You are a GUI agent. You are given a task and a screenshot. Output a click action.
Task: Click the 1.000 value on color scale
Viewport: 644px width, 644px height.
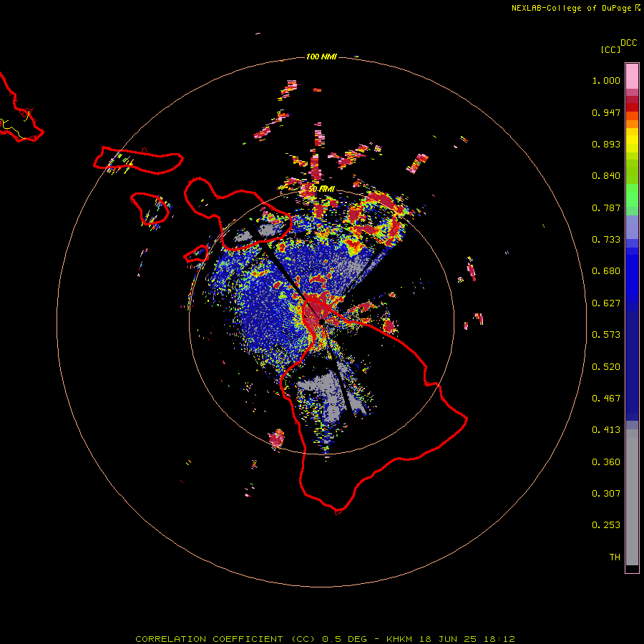(x=606, y=80)
